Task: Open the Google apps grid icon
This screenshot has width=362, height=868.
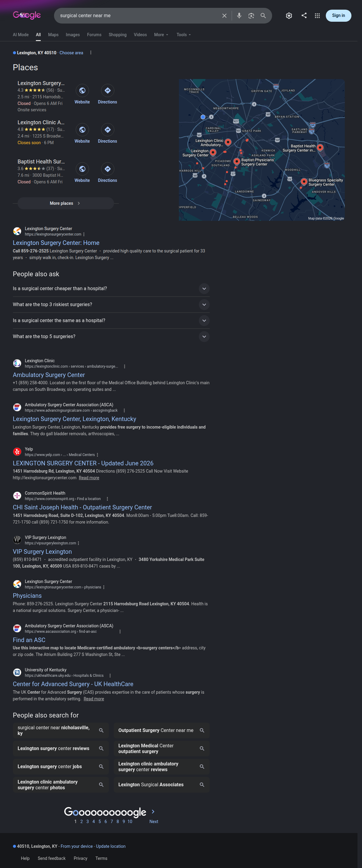Action: coord(317,16)
